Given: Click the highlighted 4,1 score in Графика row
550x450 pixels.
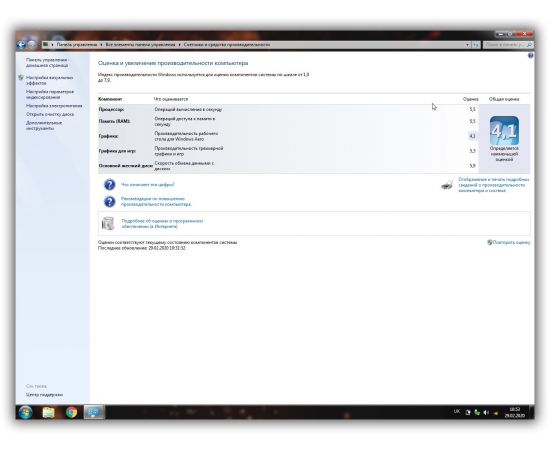Looking at the screenshot, I should pos(472,136).
